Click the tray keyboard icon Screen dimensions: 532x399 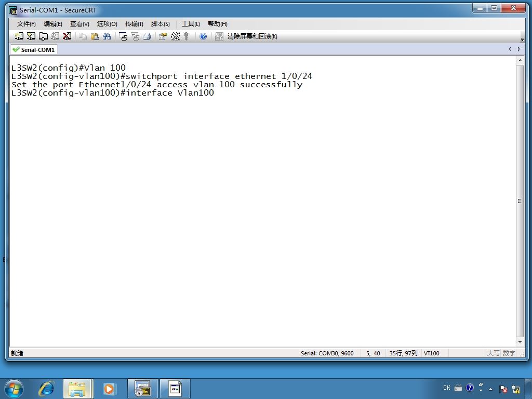click(x=458, y=388)
